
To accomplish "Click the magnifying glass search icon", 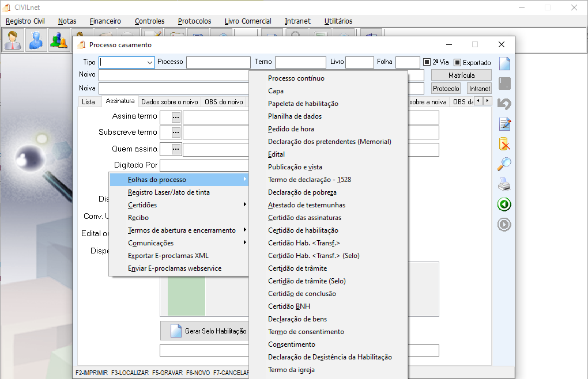I will (505, 164).
